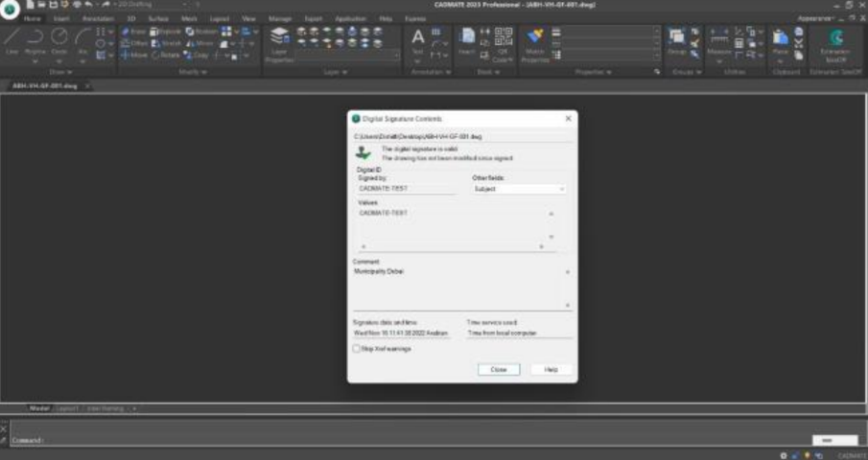Viewport: 868px width, 460px height.
Task: Enable the Skip Xref warnings checkbox
Action: click(358, 349)
